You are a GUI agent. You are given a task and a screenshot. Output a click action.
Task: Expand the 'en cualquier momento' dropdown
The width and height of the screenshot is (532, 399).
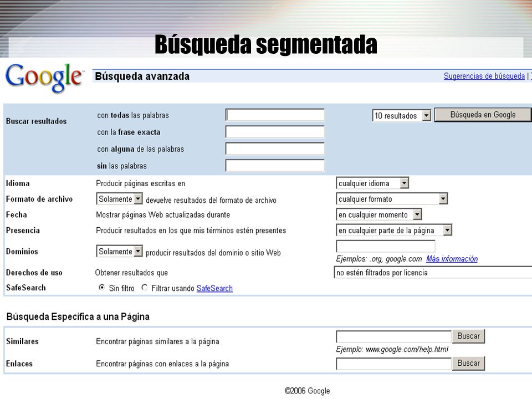tap(379, 214)
